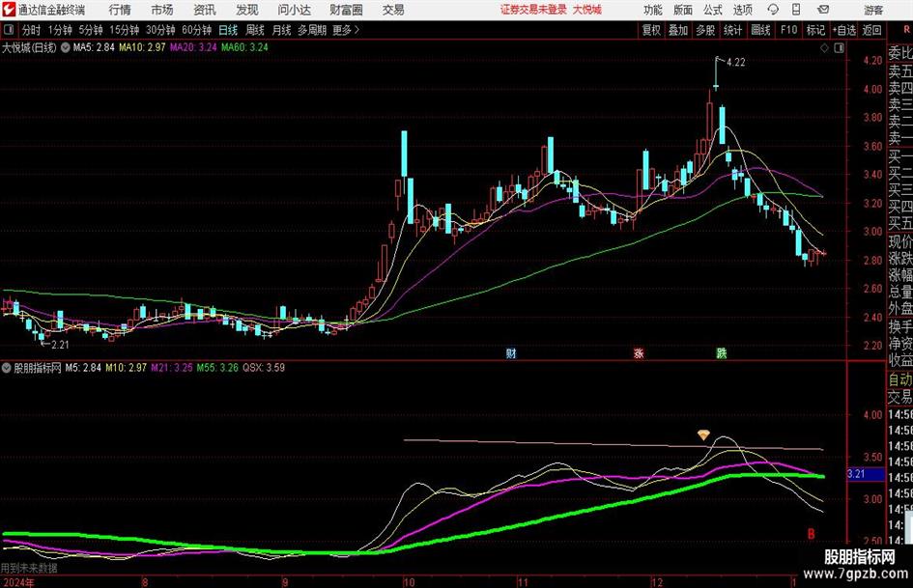The height and width of the screenshot is (588, 913).
Task: Click the 通达信 red logo icon
Action: [8, 10]
